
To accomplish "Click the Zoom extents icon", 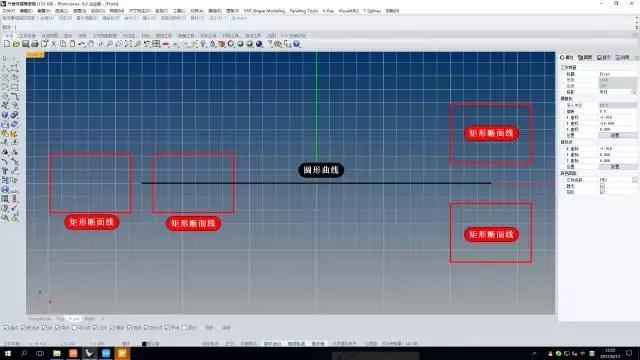I will click(x=128, y=44).
